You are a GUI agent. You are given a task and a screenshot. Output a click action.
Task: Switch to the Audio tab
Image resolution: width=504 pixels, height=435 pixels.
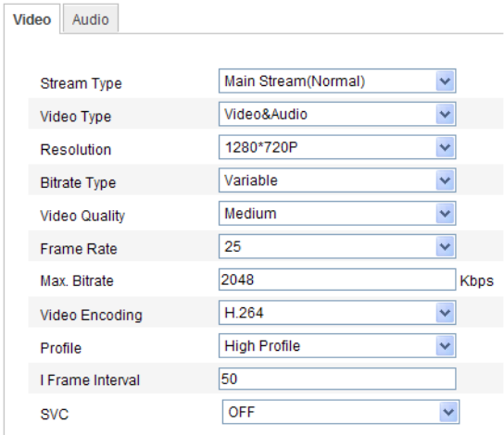(x=91, y=19)
